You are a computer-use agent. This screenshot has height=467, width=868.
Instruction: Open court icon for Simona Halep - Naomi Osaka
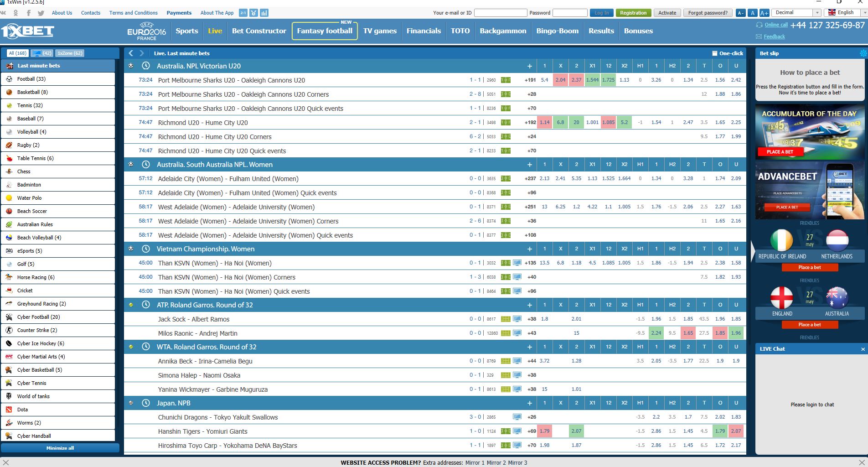(506, 375)
